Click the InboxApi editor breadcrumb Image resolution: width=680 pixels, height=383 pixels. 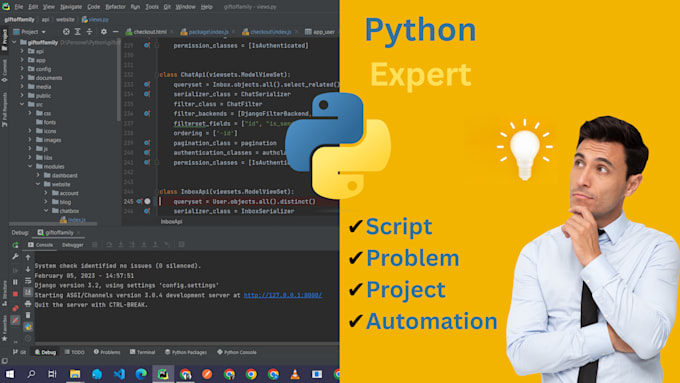tap(172, 222)
